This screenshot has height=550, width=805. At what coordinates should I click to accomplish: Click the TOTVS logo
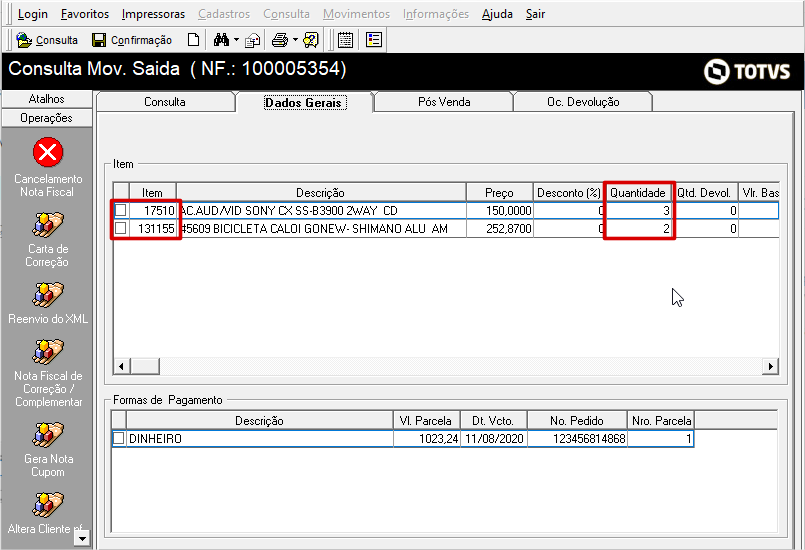(747, 71)
